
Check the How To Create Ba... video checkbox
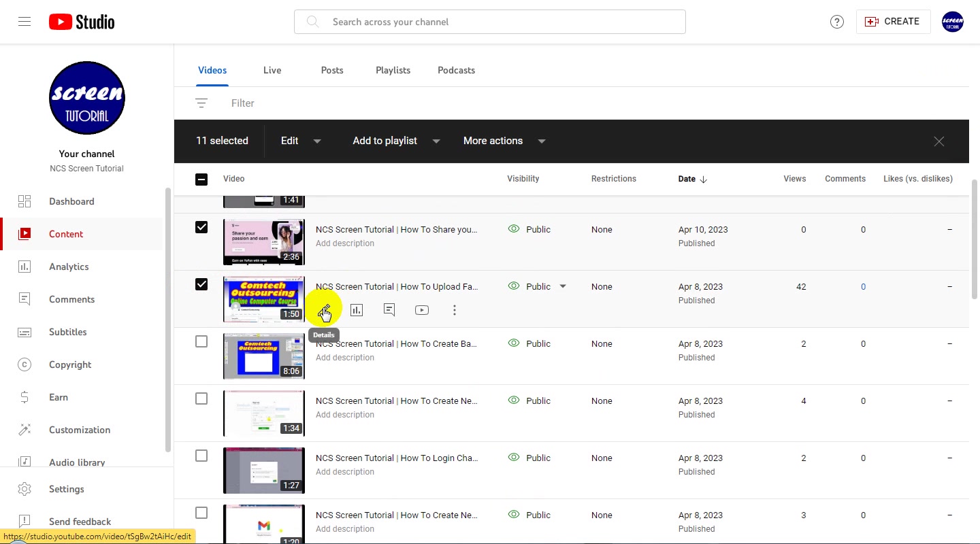[x=201, y=341]
